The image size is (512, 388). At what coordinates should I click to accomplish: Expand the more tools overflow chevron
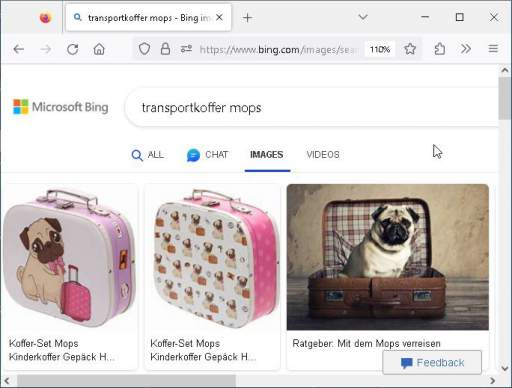pyautogui.click(x=466, y=49)
